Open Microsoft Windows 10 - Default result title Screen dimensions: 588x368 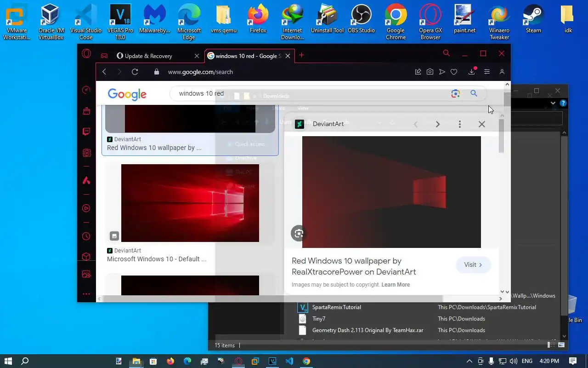point(157,259)
